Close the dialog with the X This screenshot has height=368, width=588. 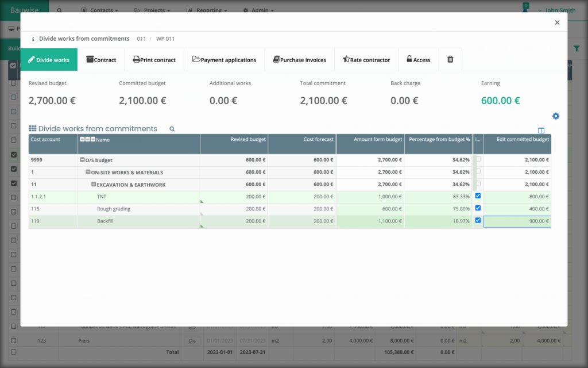[557, 22]
